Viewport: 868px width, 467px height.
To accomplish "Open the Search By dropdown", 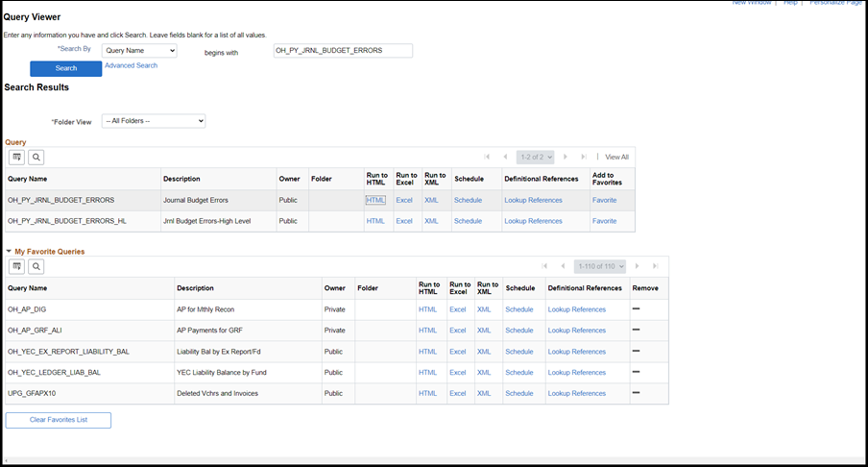I will click(x=139, y=50).
